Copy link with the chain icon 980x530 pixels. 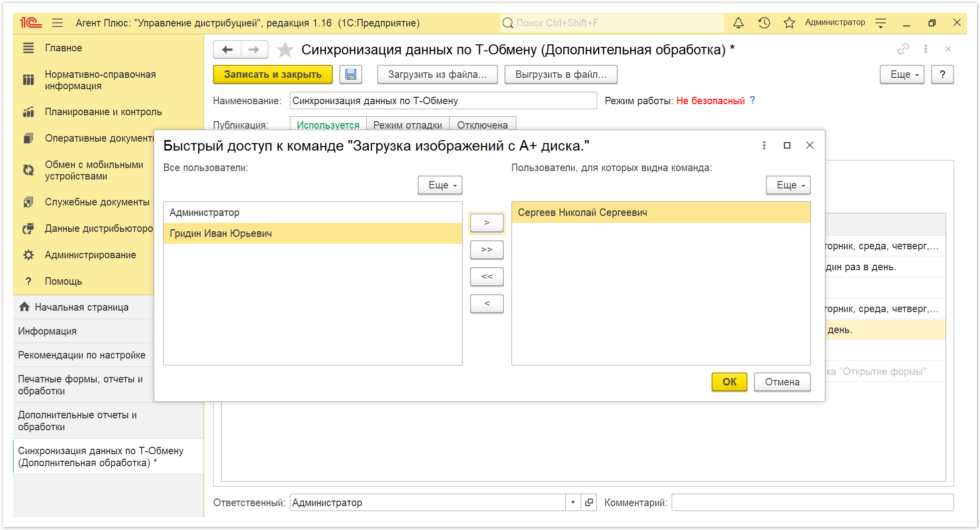903,49
